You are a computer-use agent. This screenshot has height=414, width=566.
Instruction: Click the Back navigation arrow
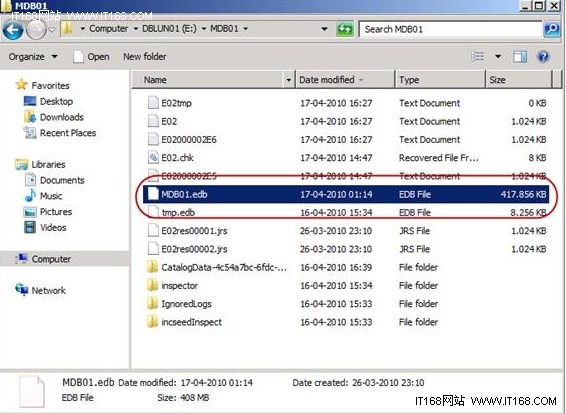pos(13,30)
